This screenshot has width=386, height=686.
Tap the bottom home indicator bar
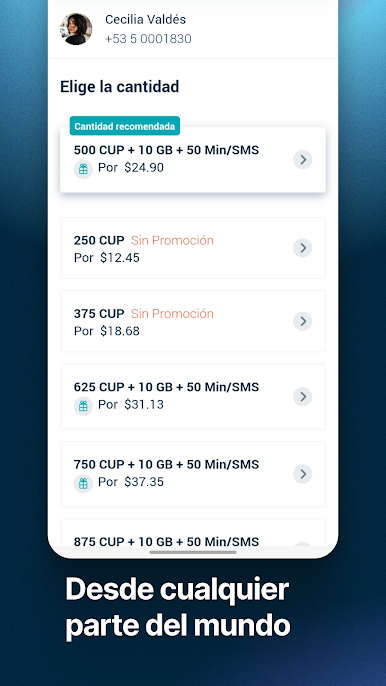click(x=193, y=552)
